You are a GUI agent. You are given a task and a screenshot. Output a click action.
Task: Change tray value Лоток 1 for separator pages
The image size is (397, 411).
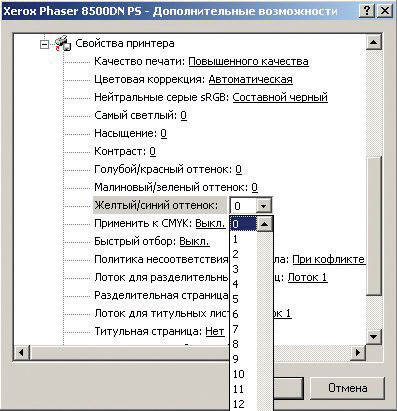(307, 277)
